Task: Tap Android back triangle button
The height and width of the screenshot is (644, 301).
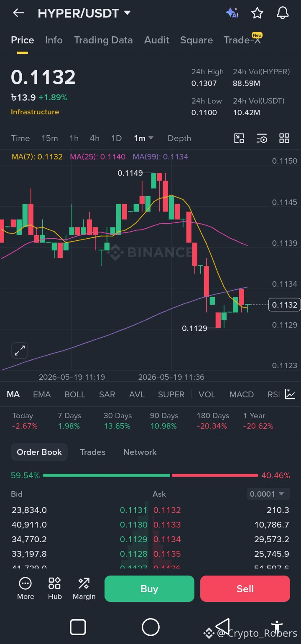Action: coord(223,626)
